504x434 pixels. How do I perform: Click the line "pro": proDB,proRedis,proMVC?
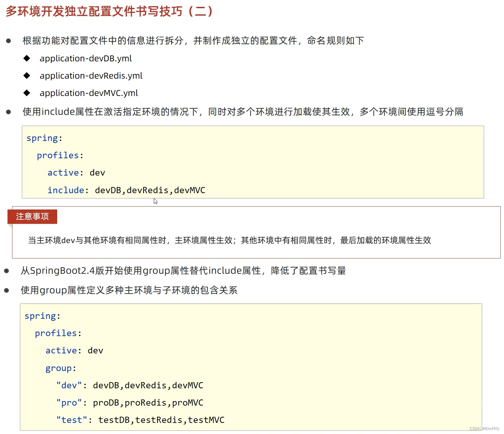130,403
